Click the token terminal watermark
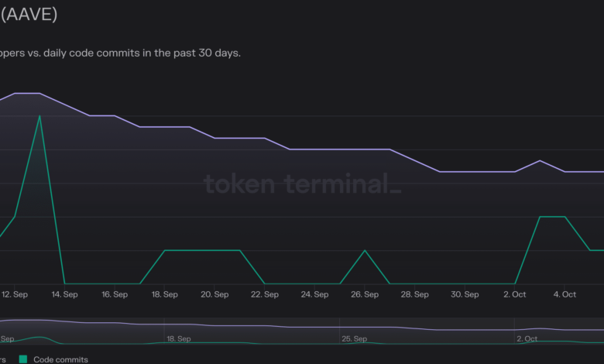The image size is (604, 364). (302, 184)
